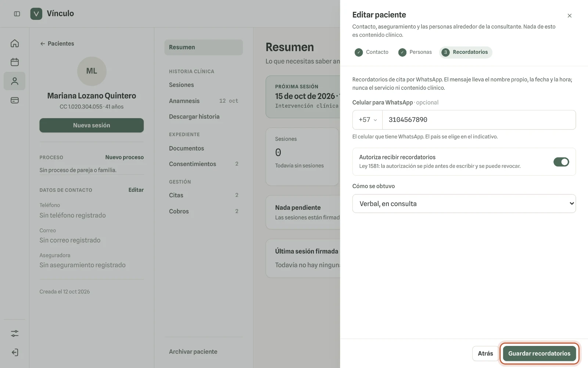Open the calendar icon in sidebar
The image size is (588, 368).
(x=15, y=62)
